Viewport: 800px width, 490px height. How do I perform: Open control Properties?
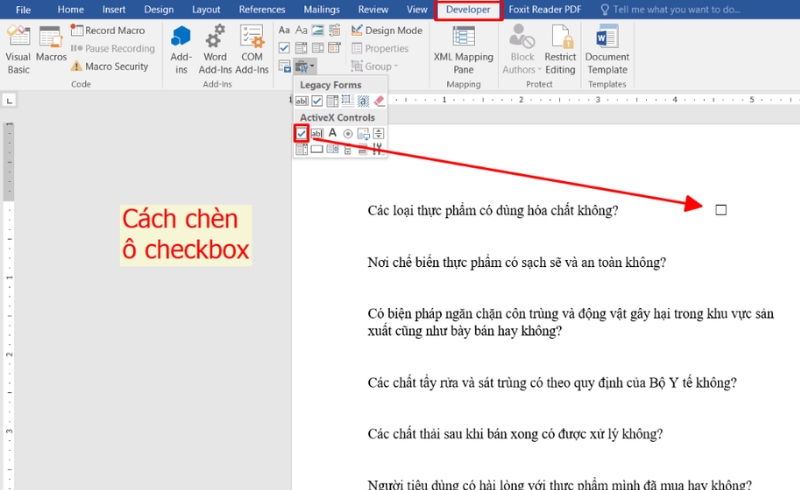(380, 48)
